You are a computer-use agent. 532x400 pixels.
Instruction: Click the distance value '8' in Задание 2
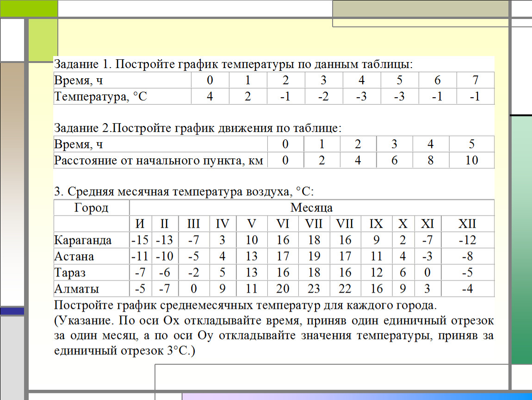431,160
